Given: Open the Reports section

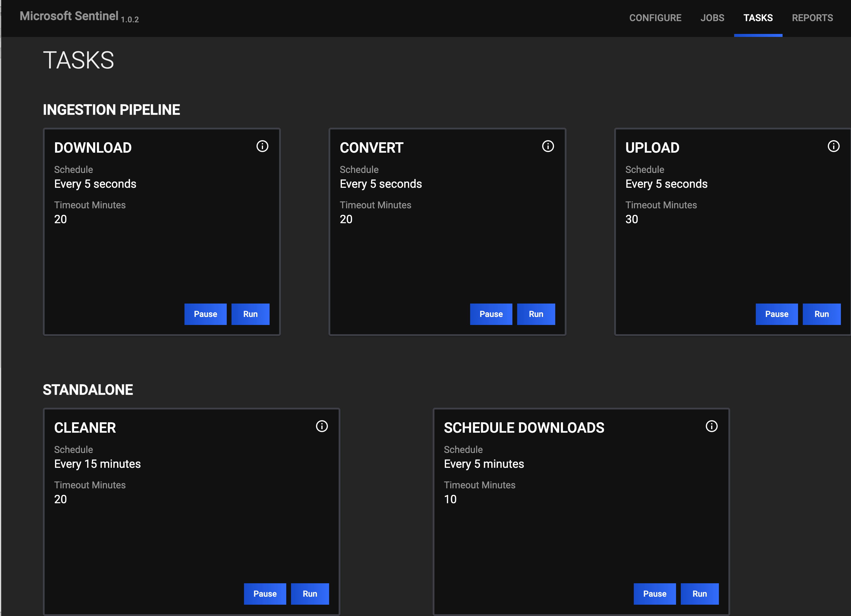Looking at the screenshot, I should 812,18.
